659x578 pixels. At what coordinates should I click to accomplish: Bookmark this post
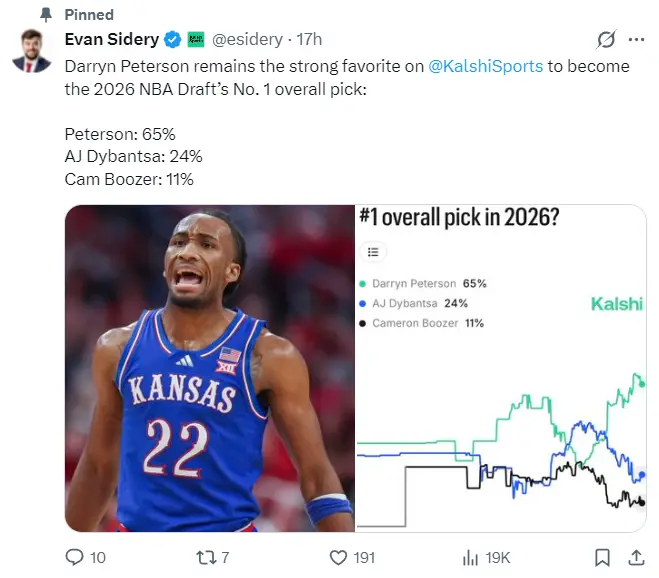pos(602,557)
